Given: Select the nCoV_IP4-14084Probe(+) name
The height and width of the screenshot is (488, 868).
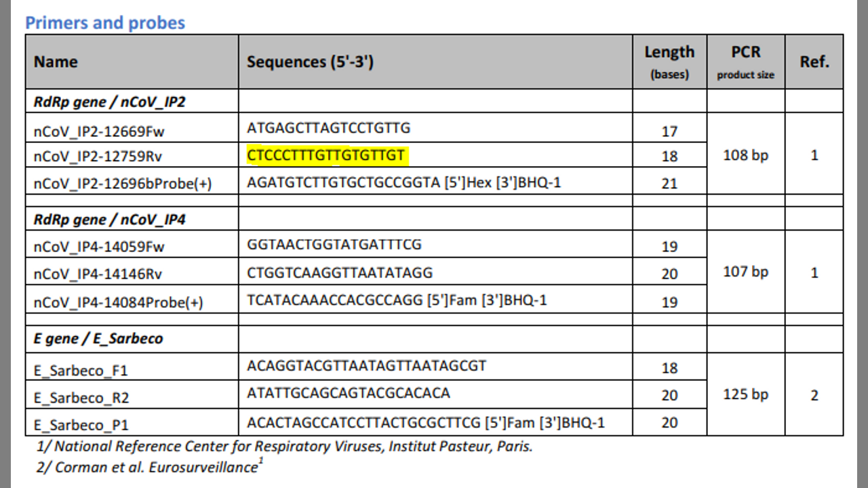Looking at the screenshot, I should click(118, 302).
